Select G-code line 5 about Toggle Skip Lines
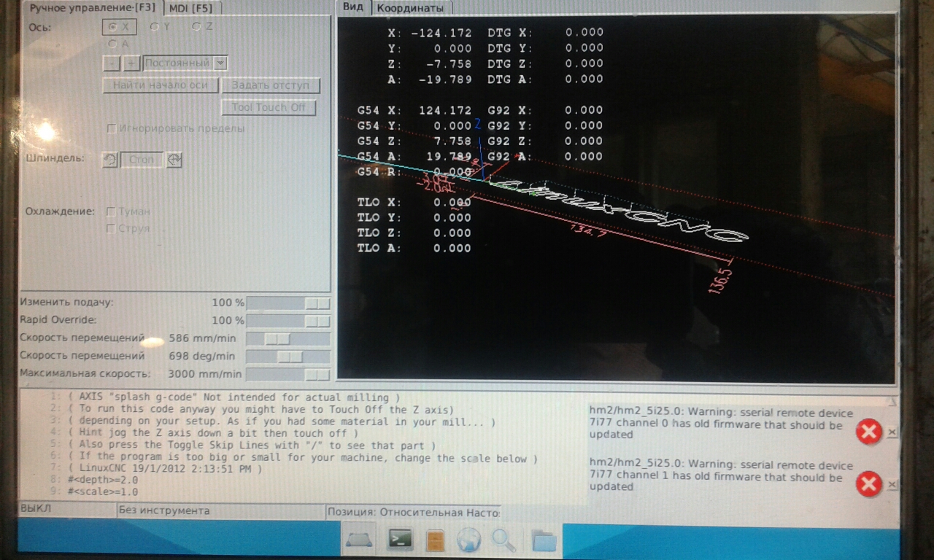This screenshot has height=560, width=934. (x=252, y=446)
